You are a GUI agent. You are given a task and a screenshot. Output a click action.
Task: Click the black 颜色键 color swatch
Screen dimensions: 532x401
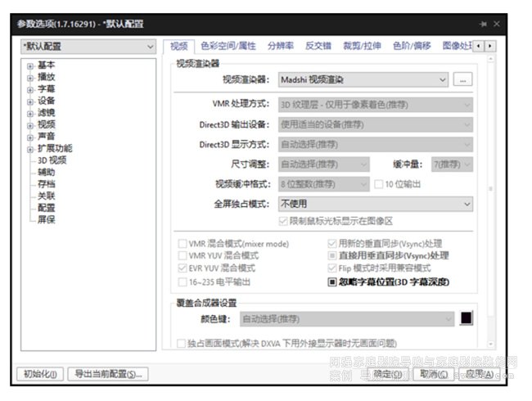pyautogui.click(x=466, y=318)
